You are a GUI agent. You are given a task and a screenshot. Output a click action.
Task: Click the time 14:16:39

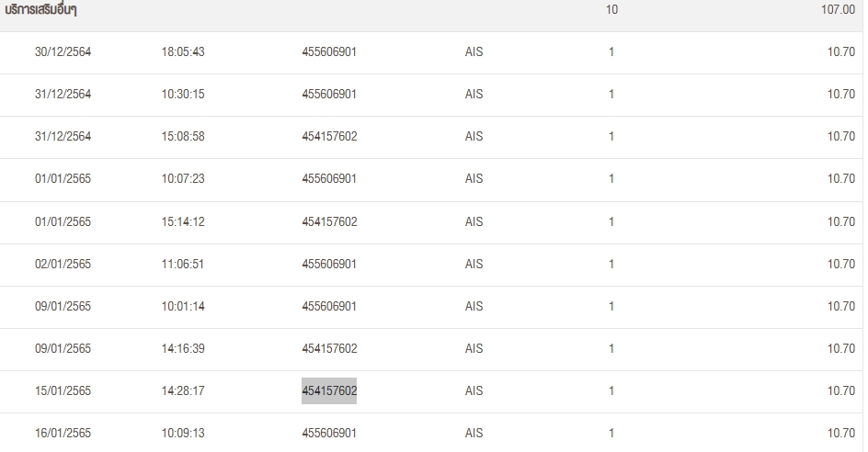pyautogui.click(x=183, y=348)
